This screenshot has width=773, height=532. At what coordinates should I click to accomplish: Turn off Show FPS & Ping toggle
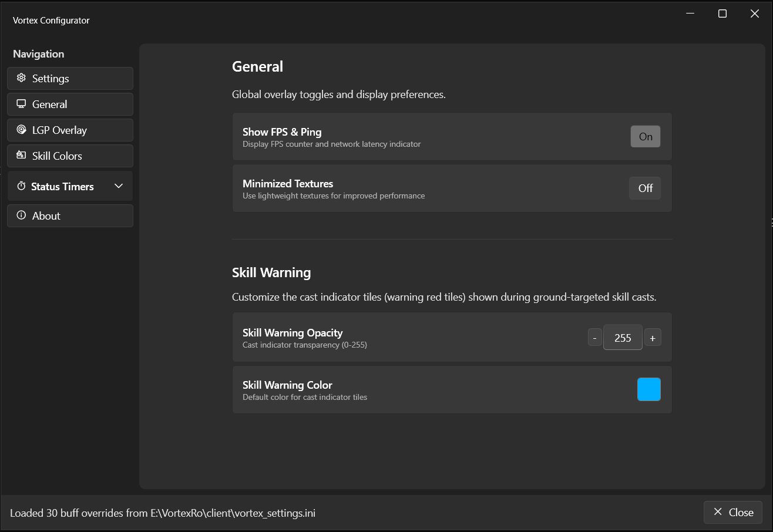pyautogui.click(x=646, y=137)
